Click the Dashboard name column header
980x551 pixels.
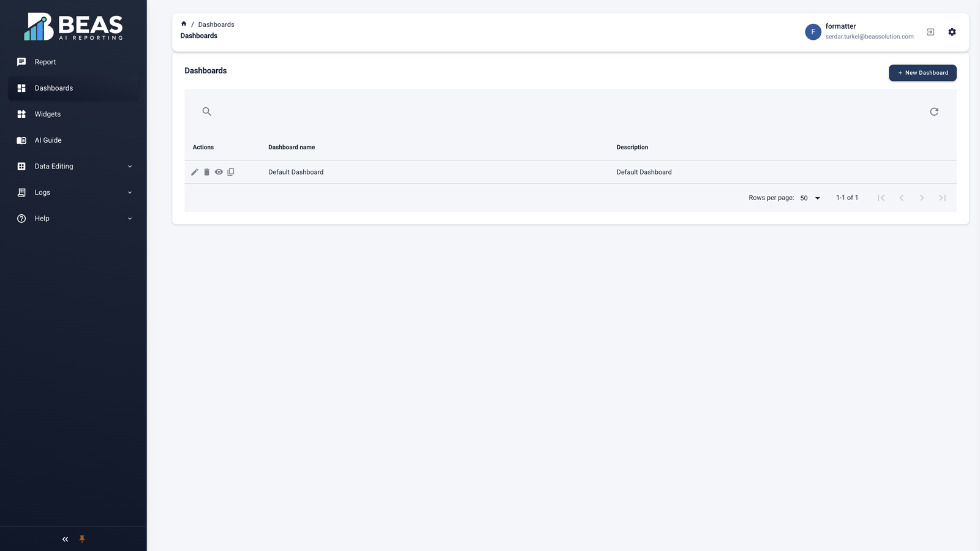point(292,148)
